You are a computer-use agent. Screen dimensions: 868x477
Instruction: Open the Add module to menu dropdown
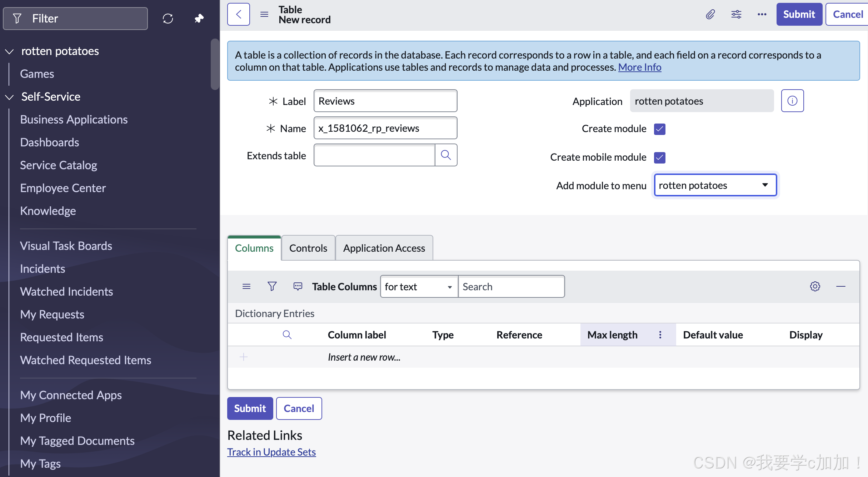pyautogui.click(x=715, y=185)
